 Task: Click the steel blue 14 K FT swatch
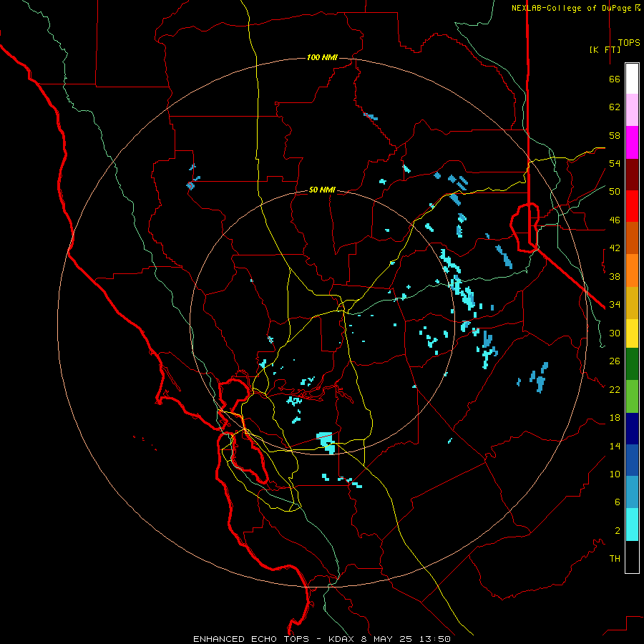632,492
